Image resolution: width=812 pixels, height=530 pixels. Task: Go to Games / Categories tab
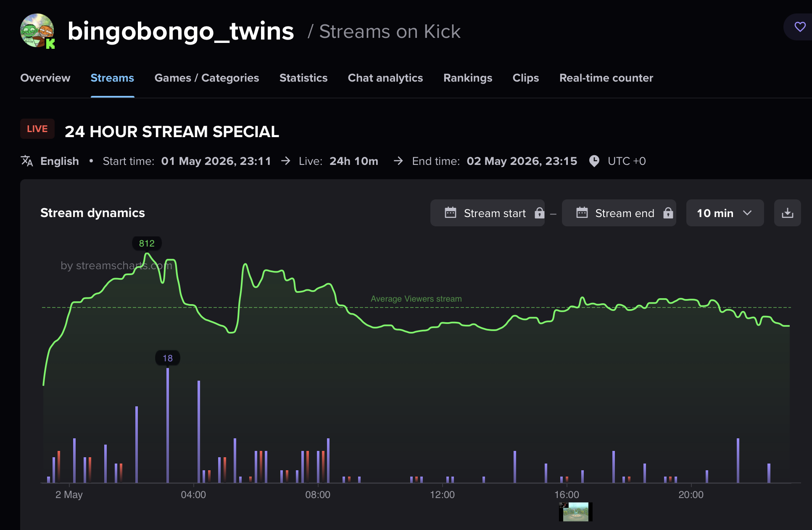[x=206, y=78]
